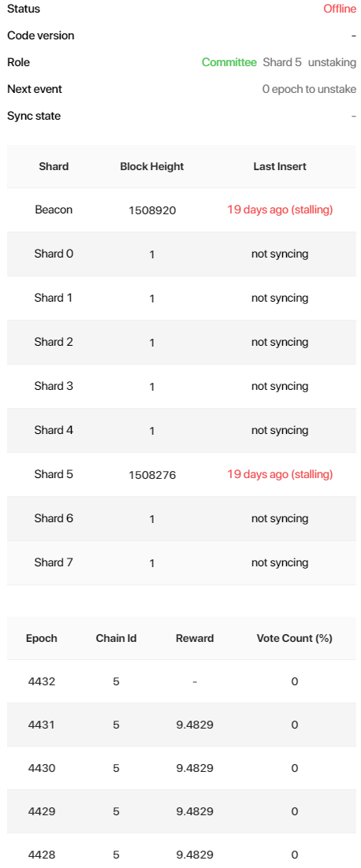361x868 pixels.
Task: Select the Beacon row in shard table
Action: click(x=181, y=210)
